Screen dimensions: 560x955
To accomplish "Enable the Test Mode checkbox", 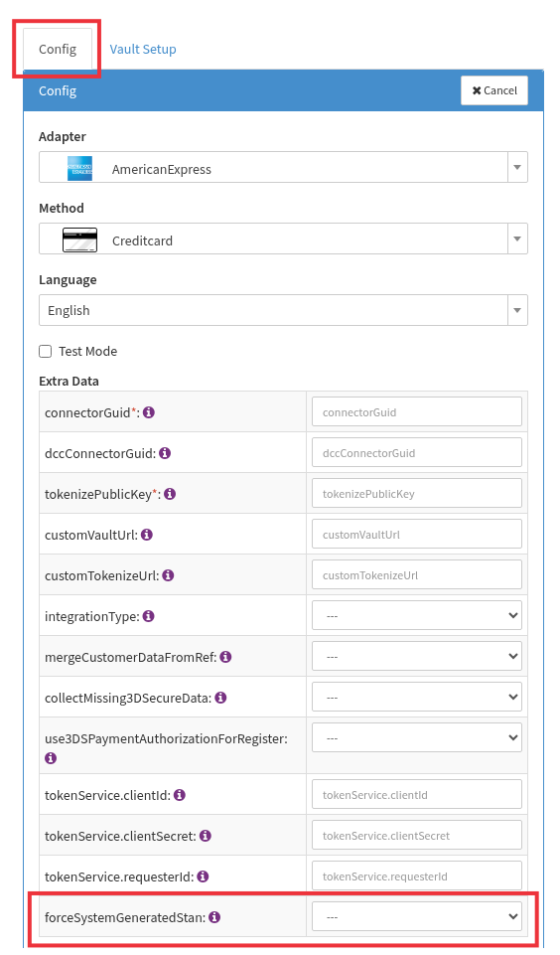I will [45, 352].
